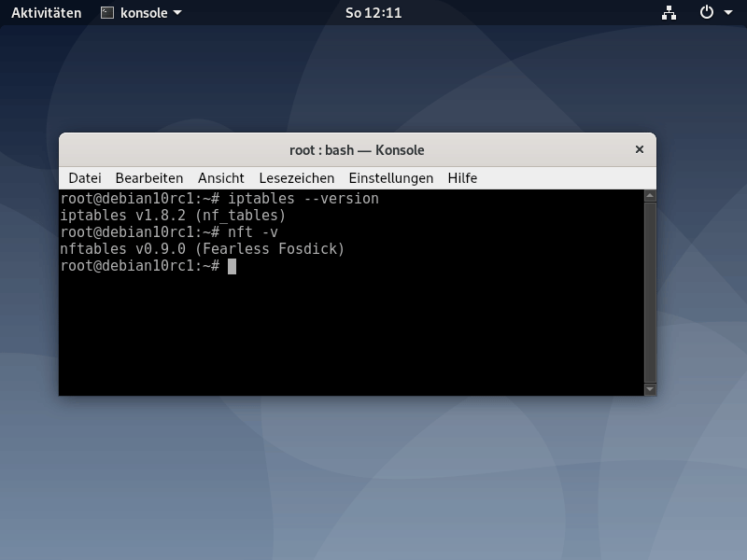Close the Konsole window

(x=639, y=149)
